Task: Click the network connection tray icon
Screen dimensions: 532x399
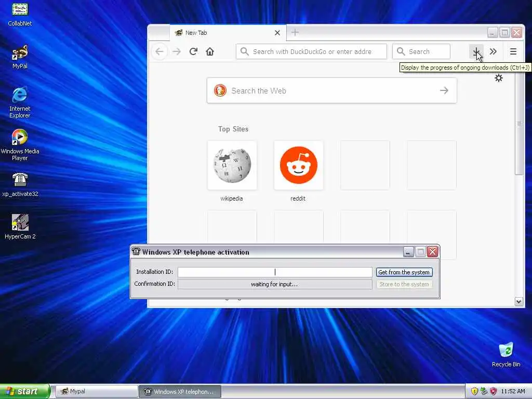Action: [484, 391]
